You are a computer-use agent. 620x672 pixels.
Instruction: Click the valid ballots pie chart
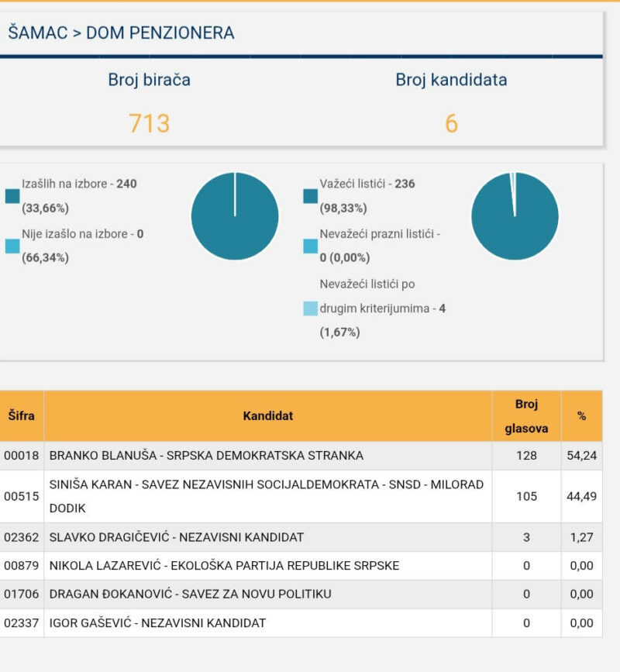(x=515, y=216)
